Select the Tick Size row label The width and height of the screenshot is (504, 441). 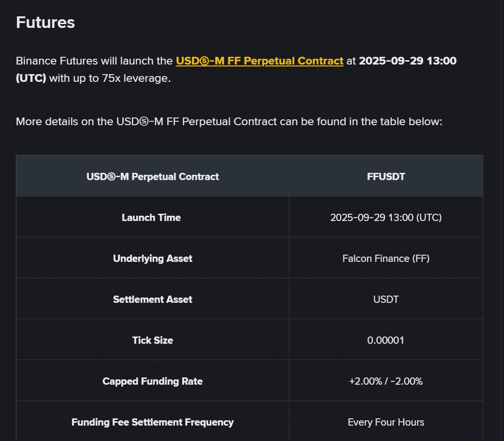click(x=152, y=340)
